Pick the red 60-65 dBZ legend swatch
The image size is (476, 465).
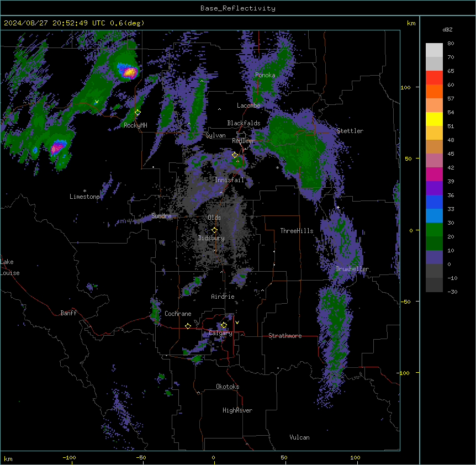[434, 78]
